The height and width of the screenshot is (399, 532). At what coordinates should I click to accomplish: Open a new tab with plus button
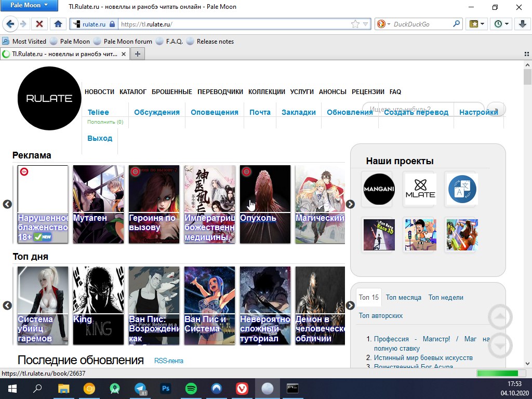coord(137,54)
